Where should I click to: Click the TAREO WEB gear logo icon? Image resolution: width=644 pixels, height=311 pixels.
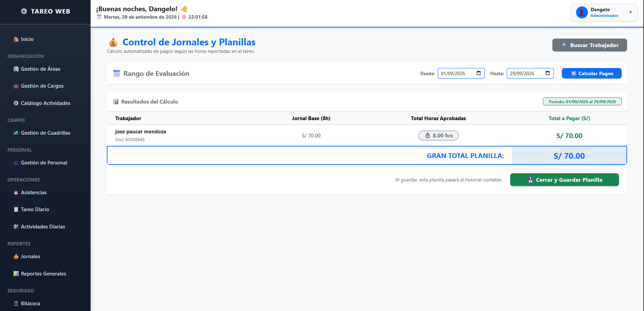tap(24, 11)
